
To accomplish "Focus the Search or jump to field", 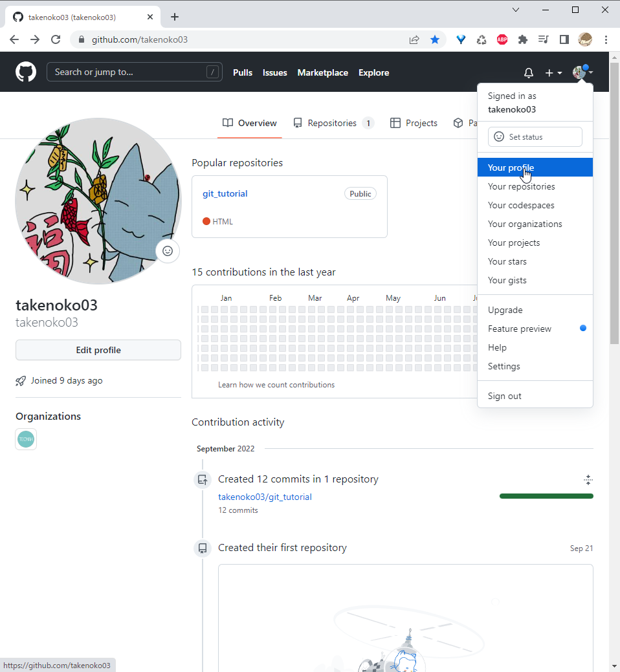I will [x=134, y=72].
